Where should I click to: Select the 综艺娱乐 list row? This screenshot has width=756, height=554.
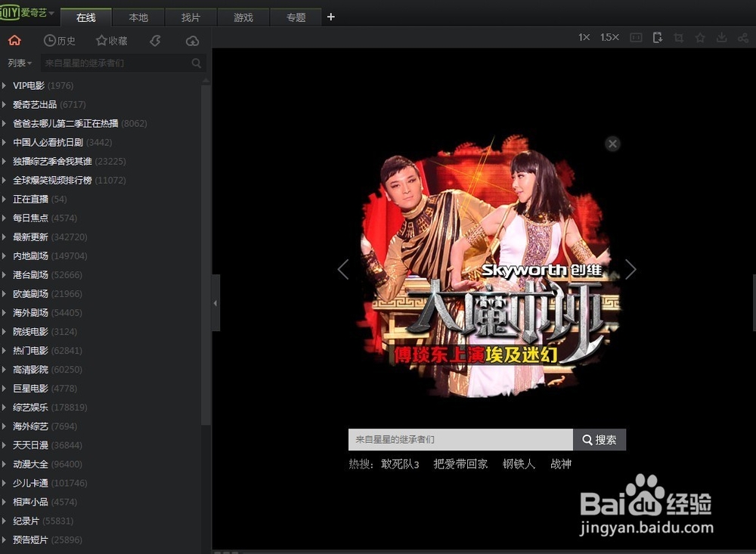tap(101, 407)
